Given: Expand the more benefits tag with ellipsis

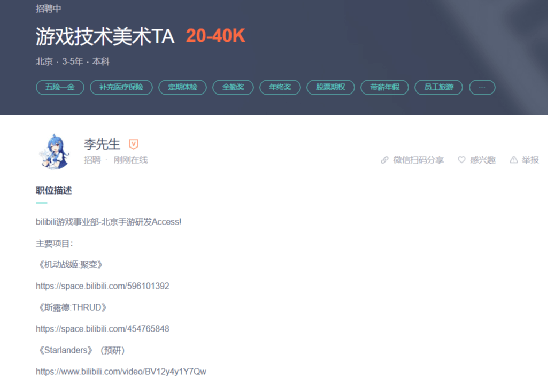Looking at the screenshot, I should [x=482, y=87].
